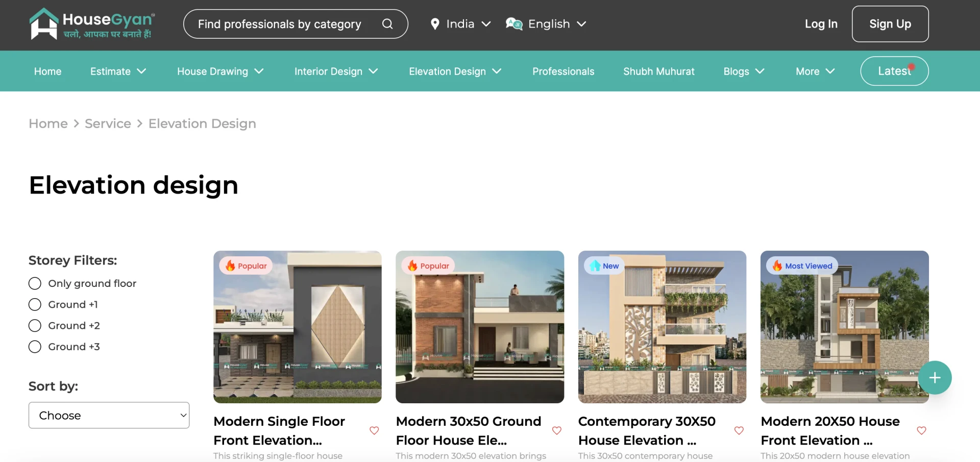This screenshot has width=980, height=462.
Task: Click the green floating plus button
Action: pyautogui.click(x=935, y=378)
